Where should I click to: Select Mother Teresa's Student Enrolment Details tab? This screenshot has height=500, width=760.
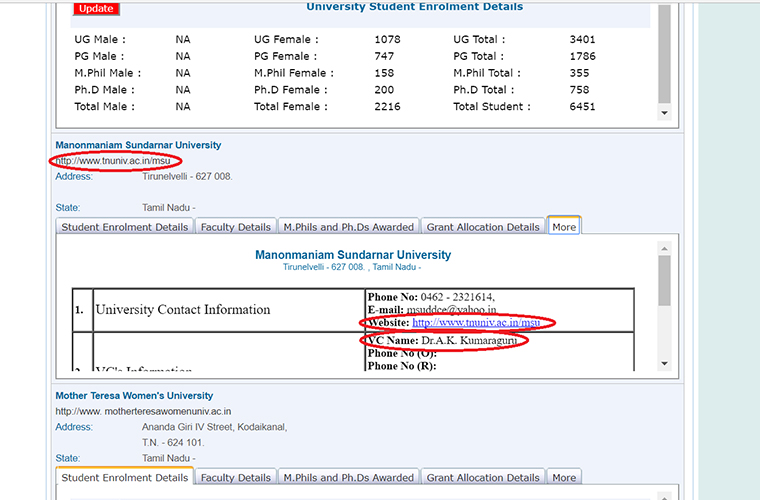coord(125,477)
